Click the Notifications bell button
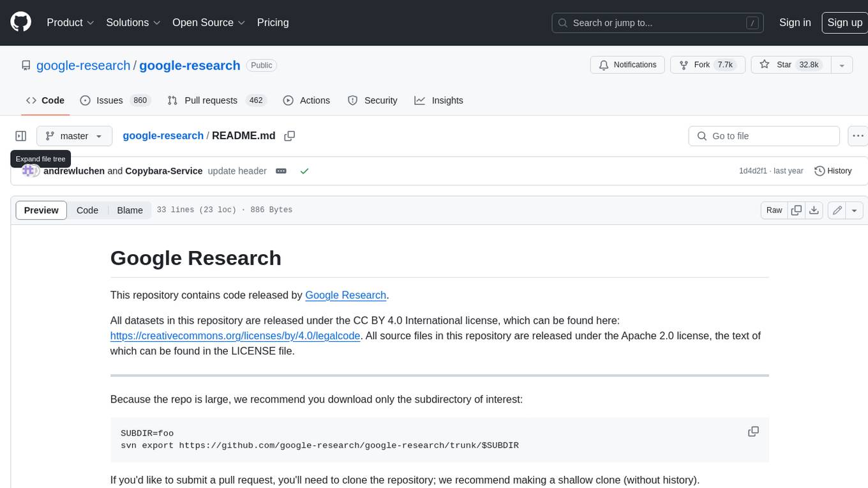 pyautogui.click(x=628, y=65)
